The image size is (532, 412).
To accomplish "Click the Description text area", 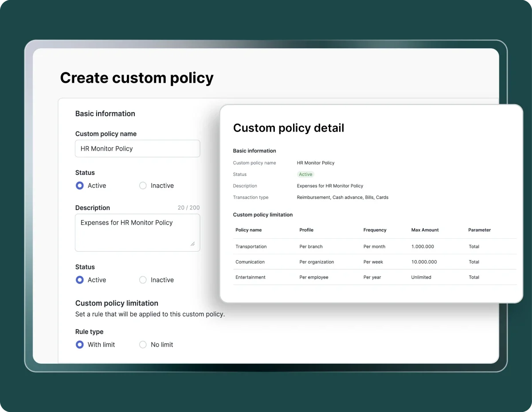I will point(137,232).
